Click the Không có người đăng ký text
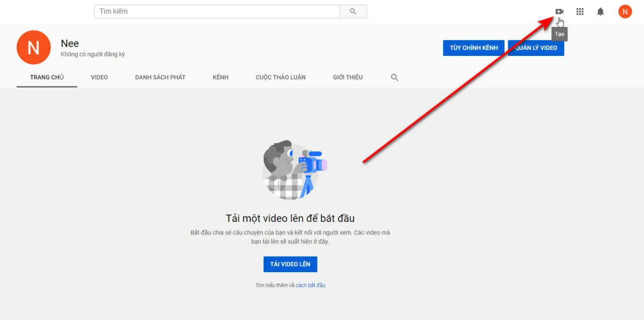The image size is (644, 320). click(x=93, y=54)
